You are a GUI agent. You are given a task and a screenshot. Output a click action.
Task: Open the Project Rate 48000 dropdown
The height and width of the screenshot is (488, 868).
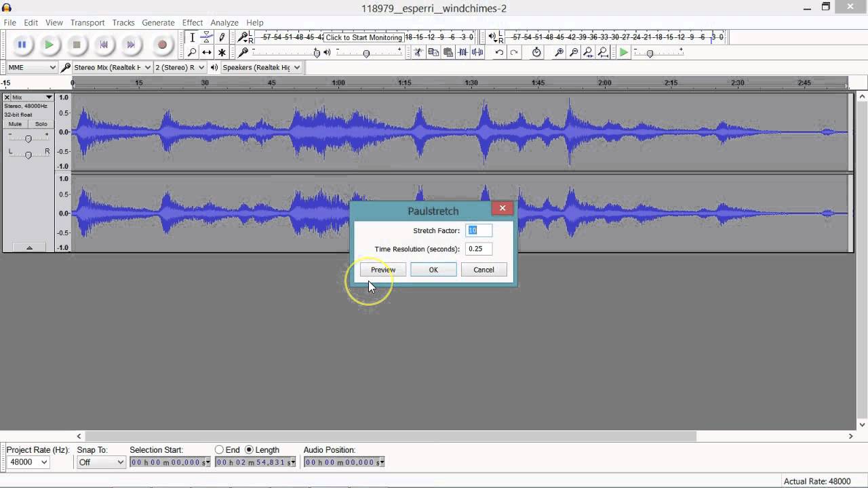point(28,462)
